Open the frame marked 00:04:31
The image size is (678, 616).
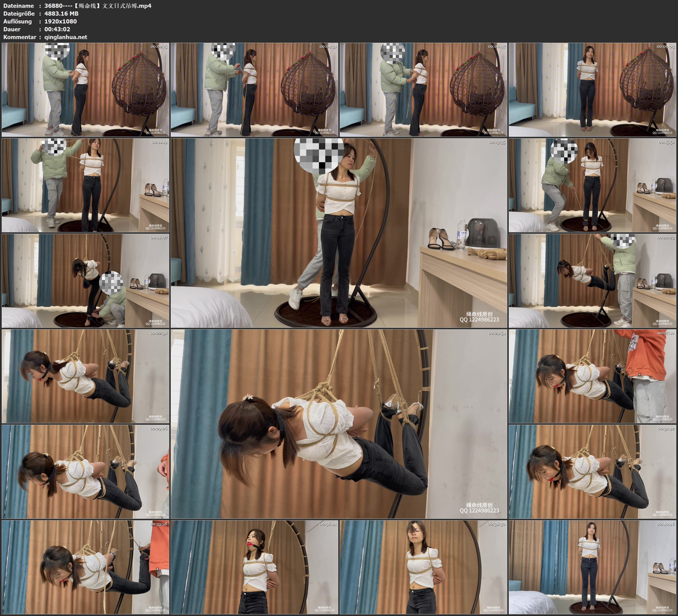tap(254, 90)
